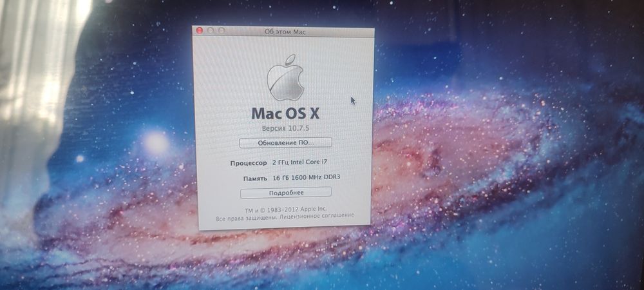Click the Apple logo image
644x290 pixels.
pyautogui.click(x=285, y=77)
